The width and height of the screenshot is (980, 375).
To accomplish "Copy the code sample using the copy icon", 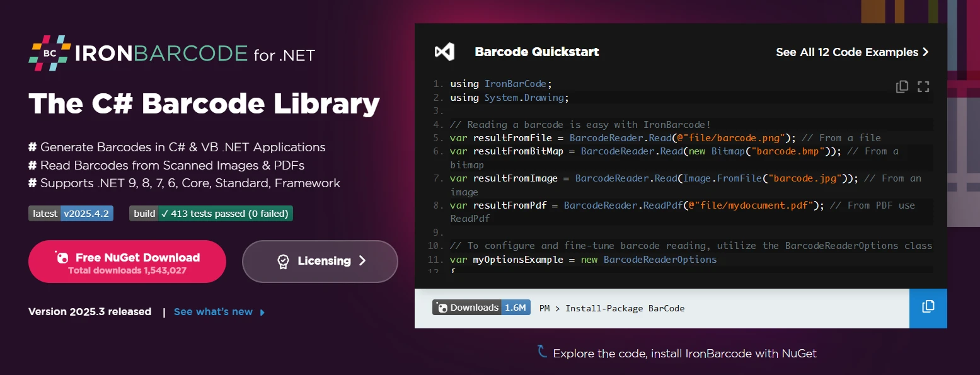I will [x=902, y=87].
